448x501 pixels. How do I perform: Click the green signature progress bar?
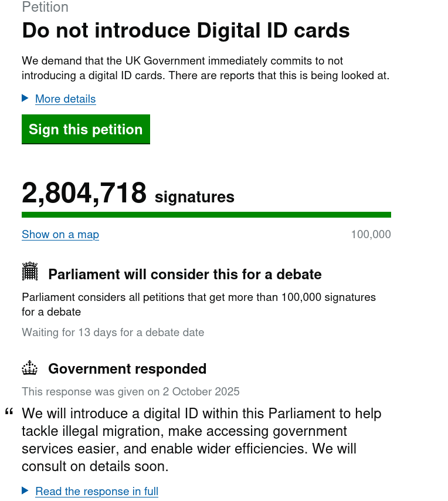point(206,215)
